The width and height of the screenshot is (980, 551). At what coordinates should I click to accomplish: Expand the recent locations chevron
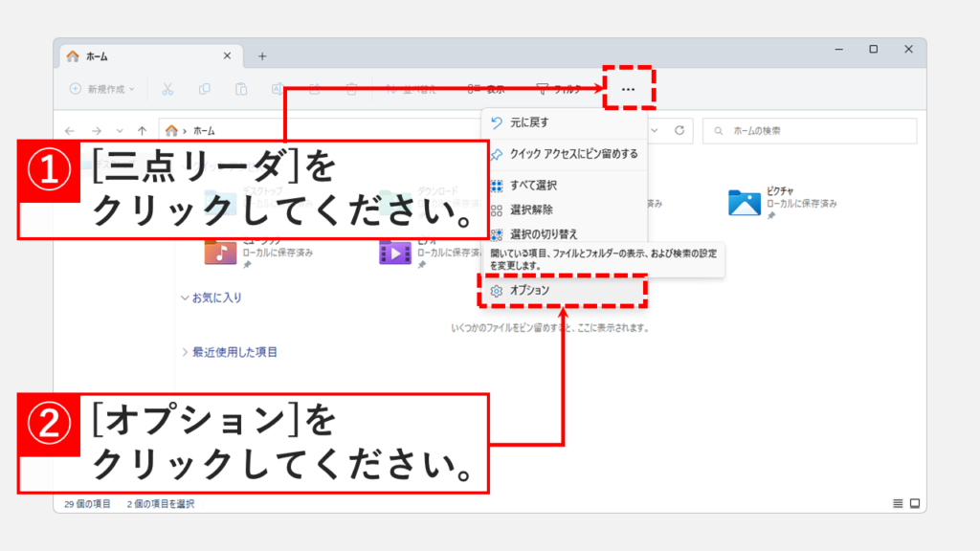[119, 130]
